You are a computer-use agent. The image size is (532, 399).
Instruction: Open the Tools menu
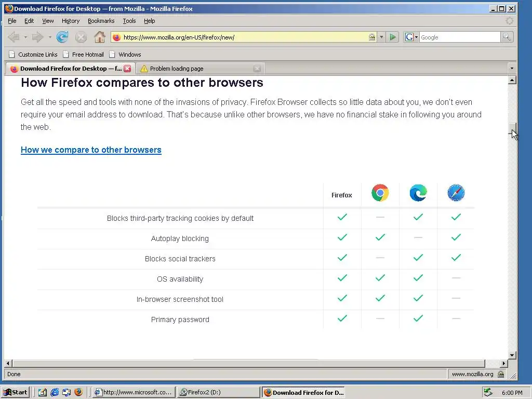(x=129, y=21)
